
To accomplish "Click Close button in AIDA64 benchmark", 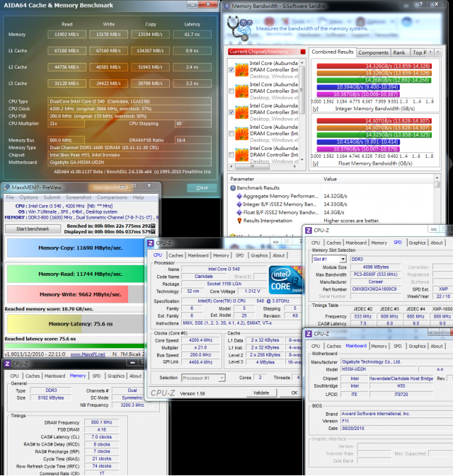I will coord(202,188).
